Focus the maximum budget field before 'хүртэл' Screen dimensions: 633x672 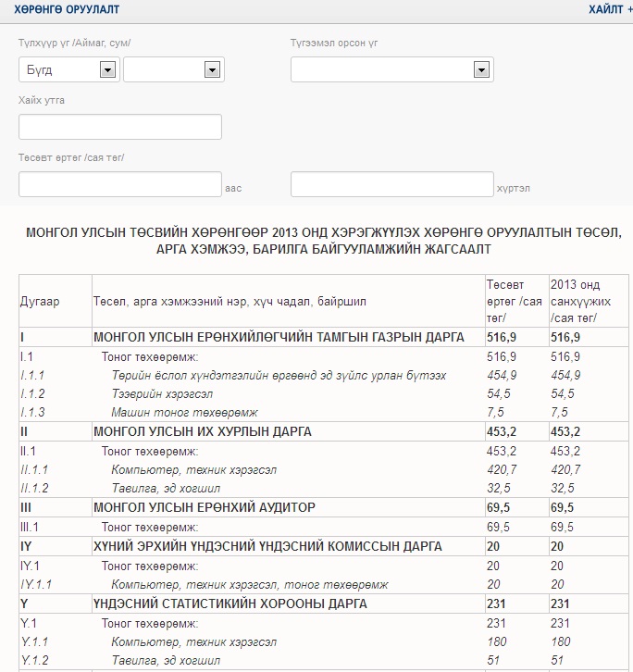click(392, 184)
